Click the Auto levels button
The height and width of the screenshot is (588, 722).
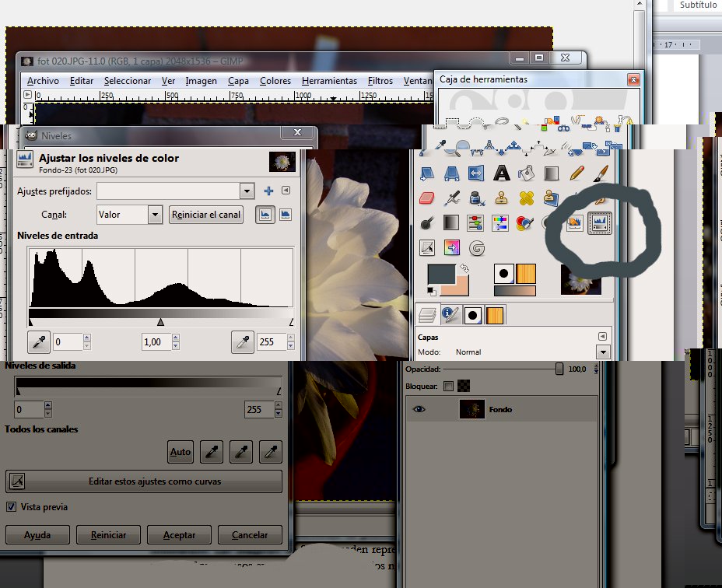pos(180,452)
